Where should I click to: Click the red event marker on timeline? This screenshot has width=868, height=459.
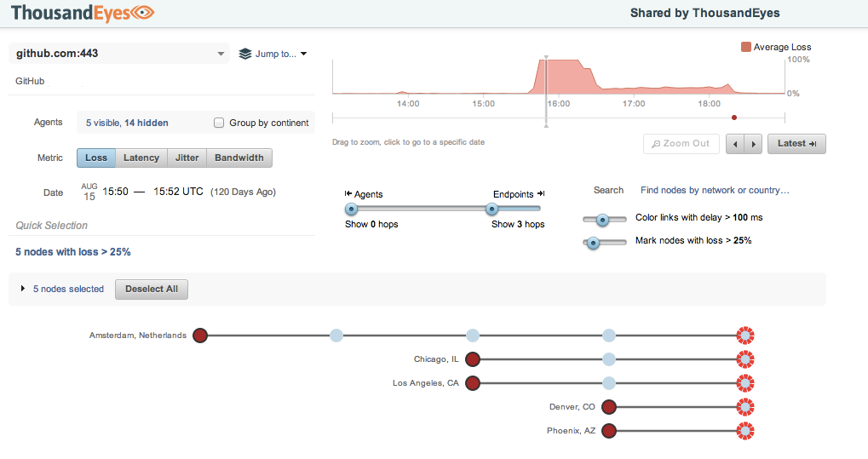tap(734, 118)
